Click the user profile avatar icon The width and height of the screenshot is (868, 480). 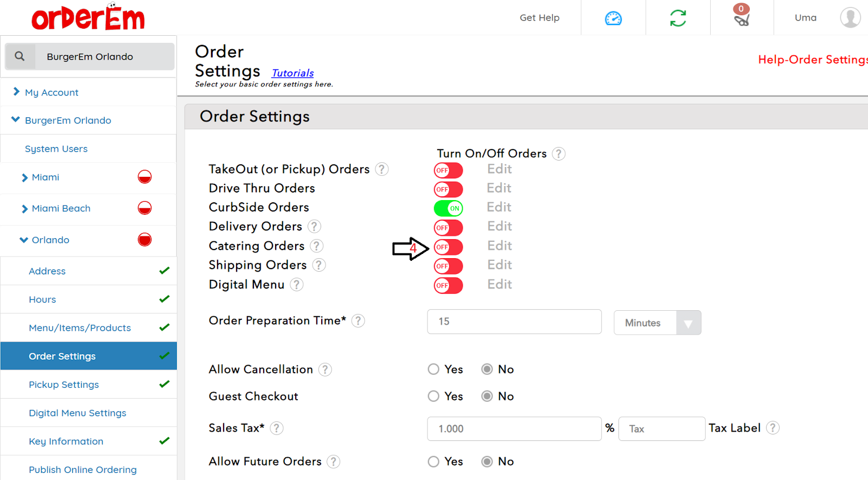[850, 17]
